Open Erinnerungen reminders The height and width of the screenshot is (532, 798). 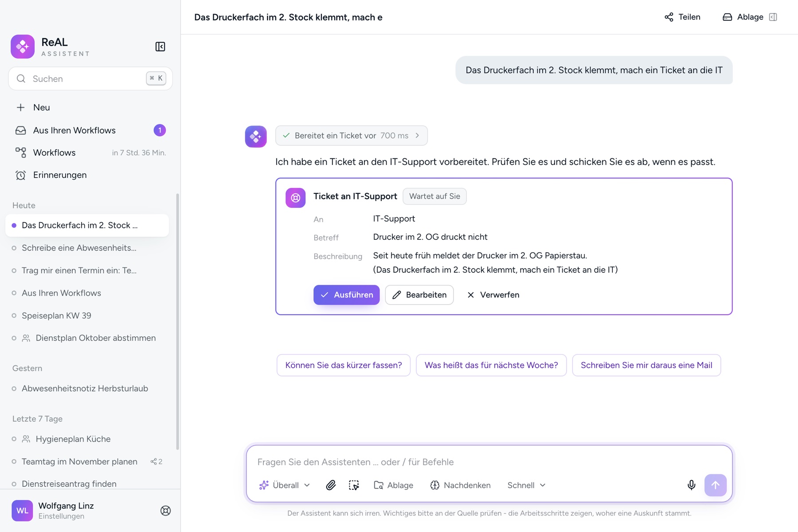tap(90, 175)
